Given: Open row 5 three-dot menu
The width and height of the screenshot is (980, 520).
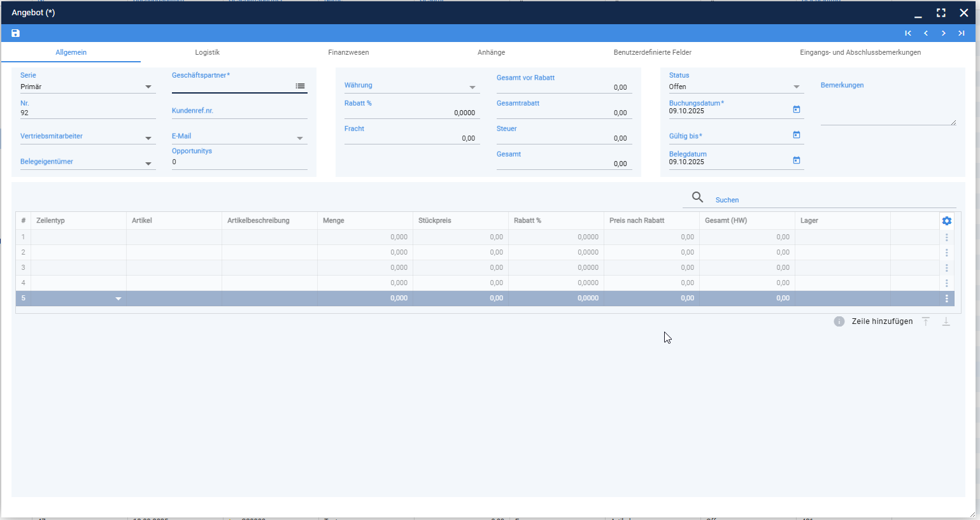Looking at the screenshot, I should click(947, 299).
